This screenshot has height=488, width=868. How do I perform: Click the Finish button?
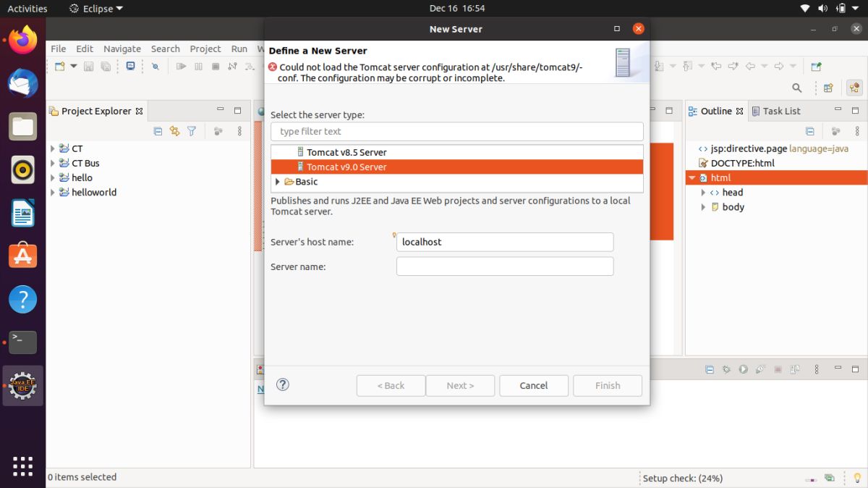point(608,385)
